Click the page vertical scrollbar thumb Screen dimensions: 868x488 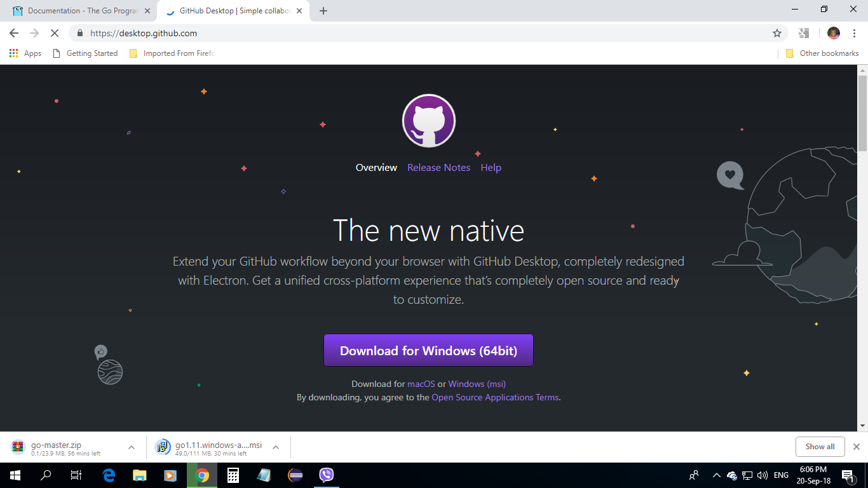coord(862,112)
